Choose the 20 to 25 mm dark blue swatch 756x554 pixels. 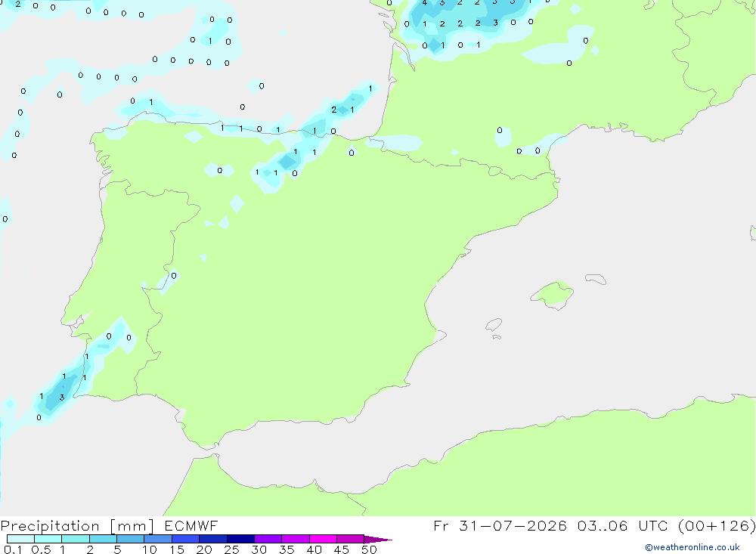point(213,539)
